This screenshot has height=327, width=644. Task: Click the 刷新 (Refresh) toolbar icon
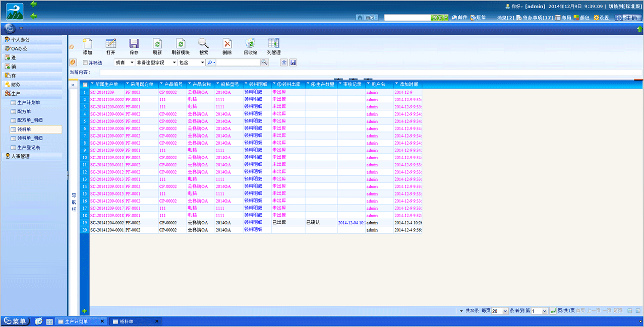point(157,44)
